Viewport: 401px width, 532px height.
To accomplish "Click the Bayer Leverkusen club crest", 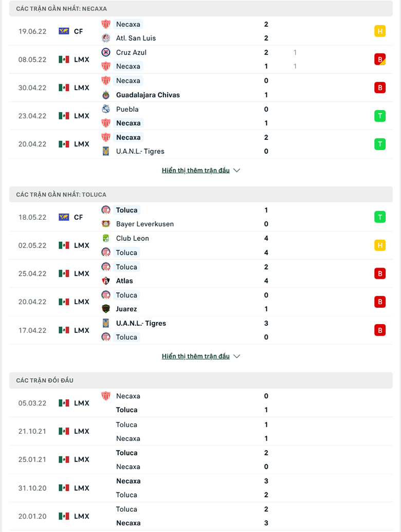I will (106, 224).
